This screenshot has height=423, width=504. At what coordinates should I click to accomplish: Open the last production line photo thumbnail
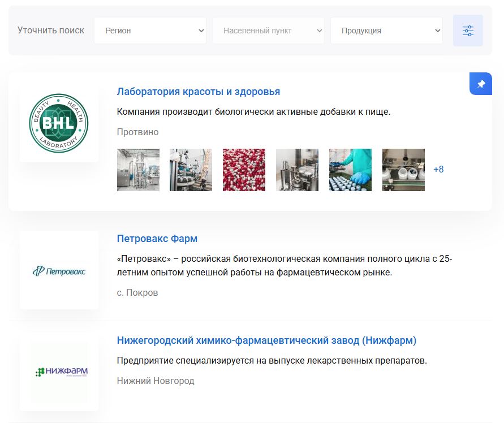coord(403,169)
